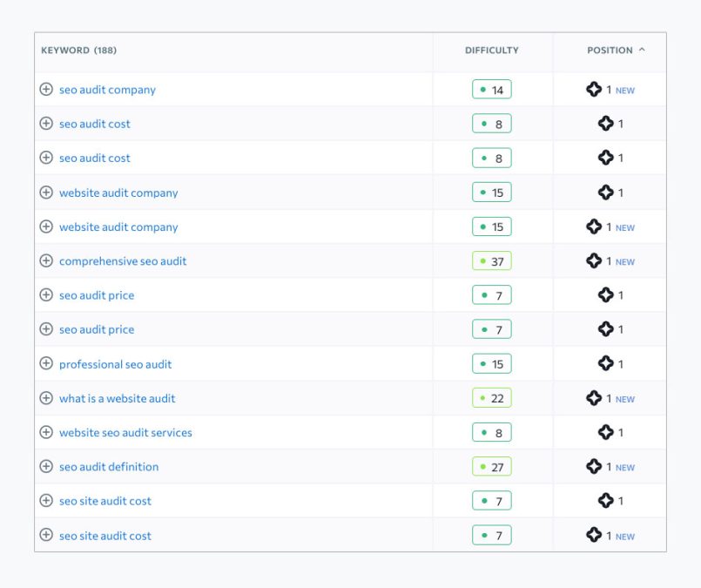Click the NEW label in 'seo audit company' row
701x588 pixels.
[625, 91]
